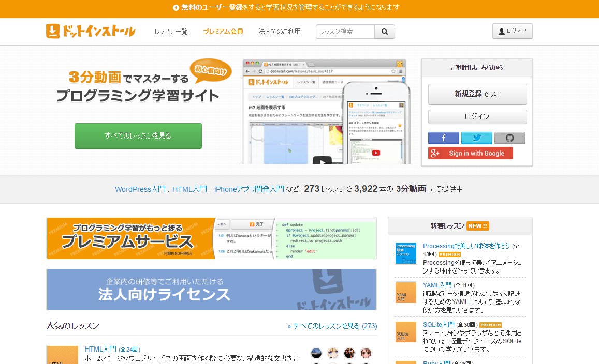Open 法人でのご利用 navigation item

click(279, 32)
